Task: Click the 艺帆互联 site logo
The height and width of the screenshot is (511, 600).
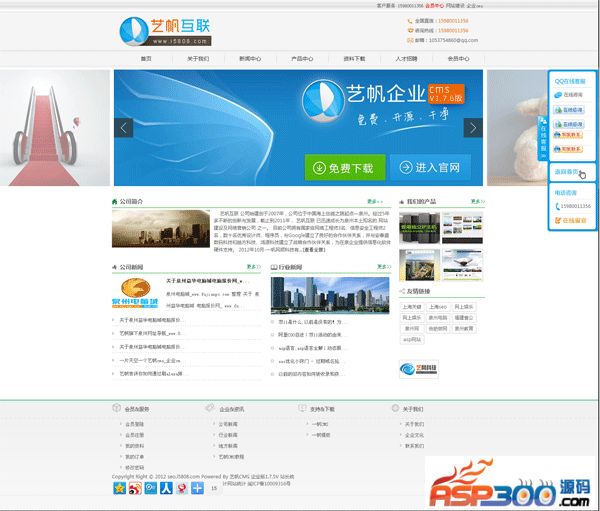Action: pos(165,31)
